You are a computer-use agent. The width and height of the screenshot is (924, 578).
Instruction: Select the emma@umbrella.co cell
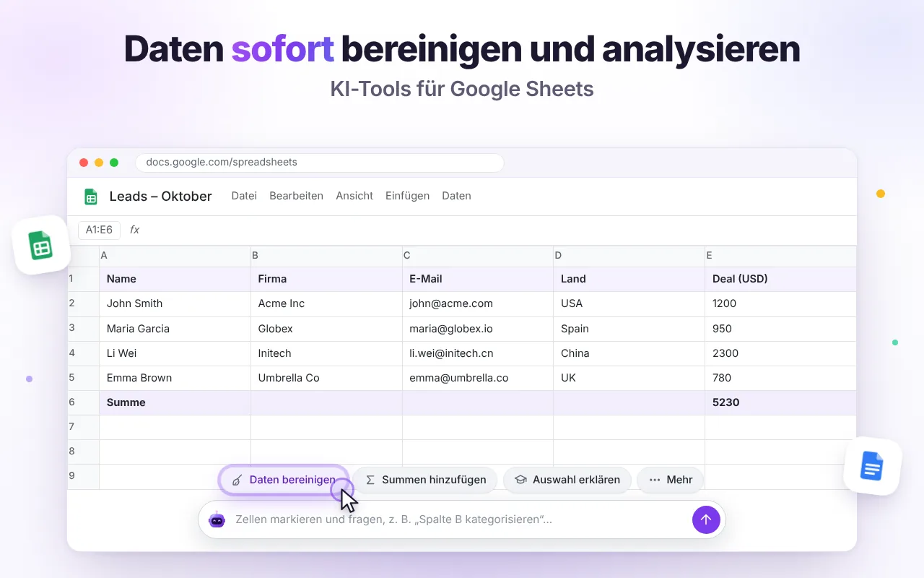(478, 378)
